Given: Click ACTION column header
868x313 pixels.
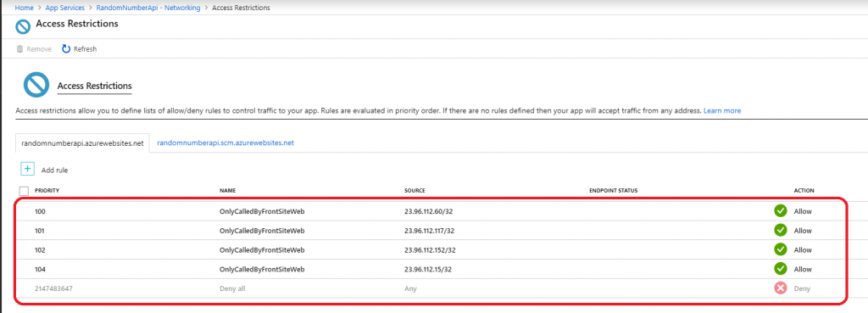Looking at the screenshot, I should coord(804,191).
